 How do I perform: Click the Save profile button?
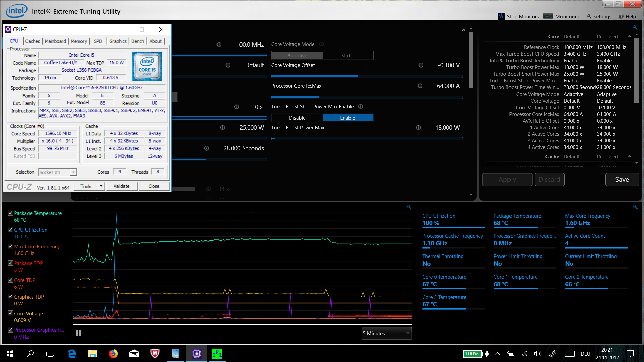tap(622, 179)
